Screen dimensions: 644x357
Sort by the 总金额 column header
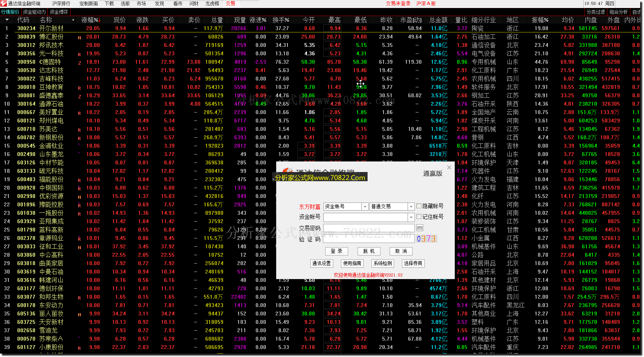438,20
